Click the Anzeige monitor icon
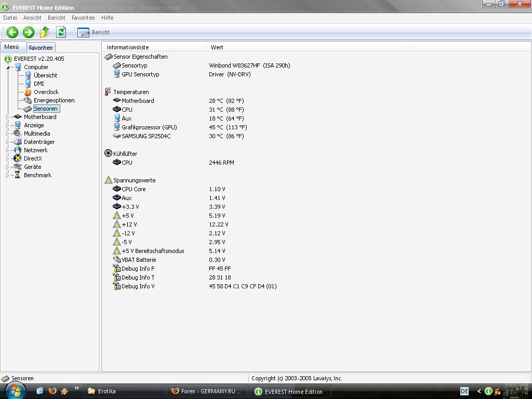This screenshot has width=532, height=399. 18,125
